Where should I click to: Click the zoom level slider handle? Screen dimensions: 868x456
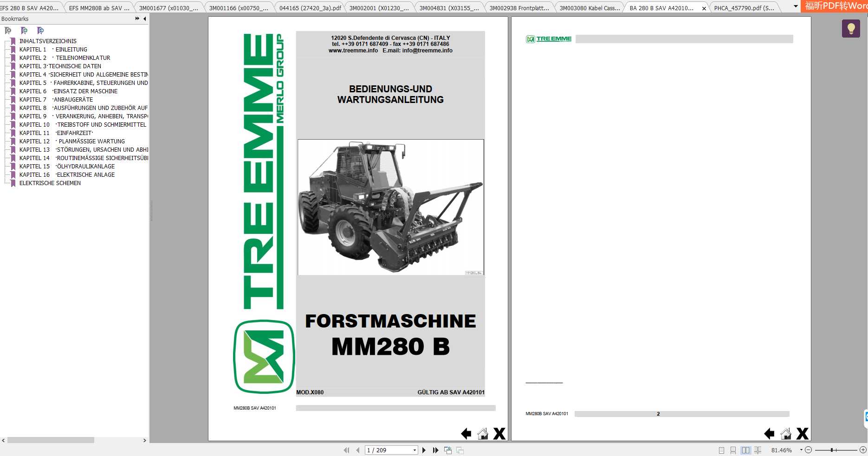832,450
